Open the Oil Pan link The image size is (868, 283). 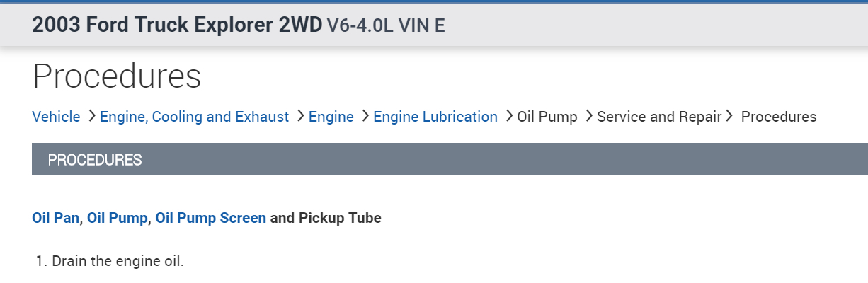pyautogui.click(x=55, y=218)
